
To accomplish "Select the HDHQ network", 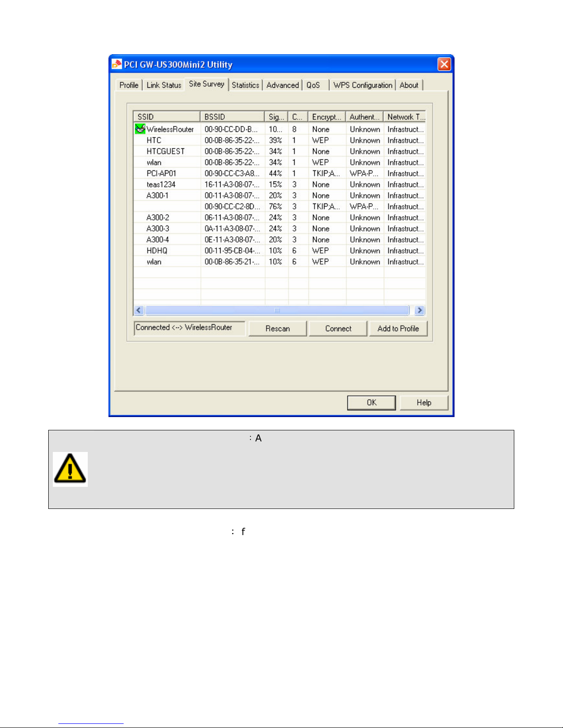I will 279,250.
